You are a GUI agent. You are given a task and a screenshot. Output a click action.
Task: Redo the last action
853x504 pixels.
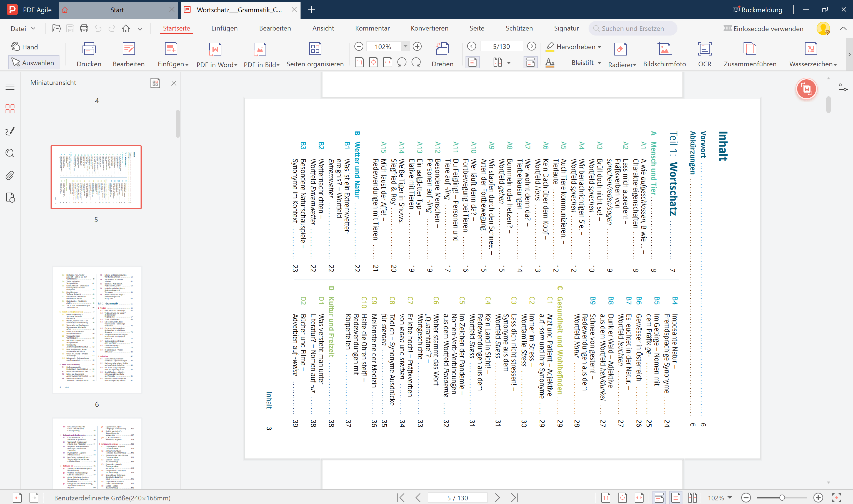click(112, 29)
